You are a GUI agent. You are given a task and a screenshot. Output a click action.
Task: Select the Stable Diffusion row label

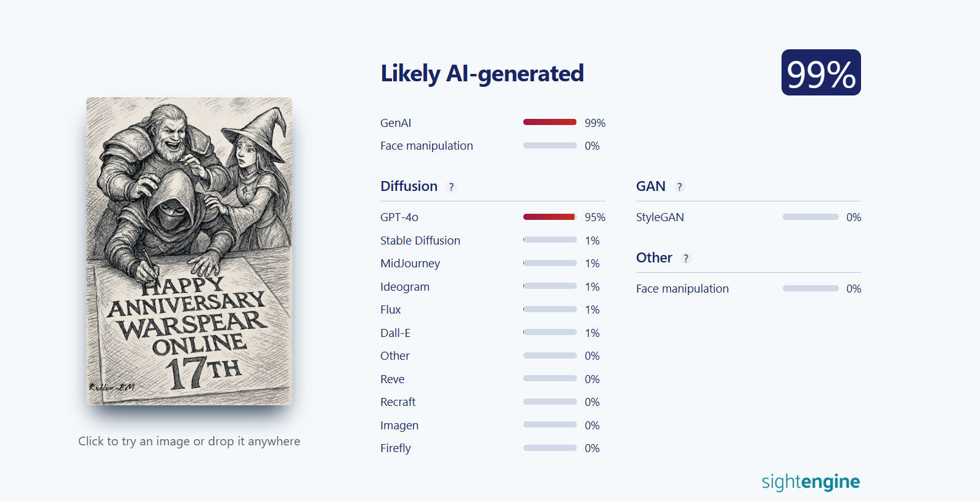[x=420, y=240]
